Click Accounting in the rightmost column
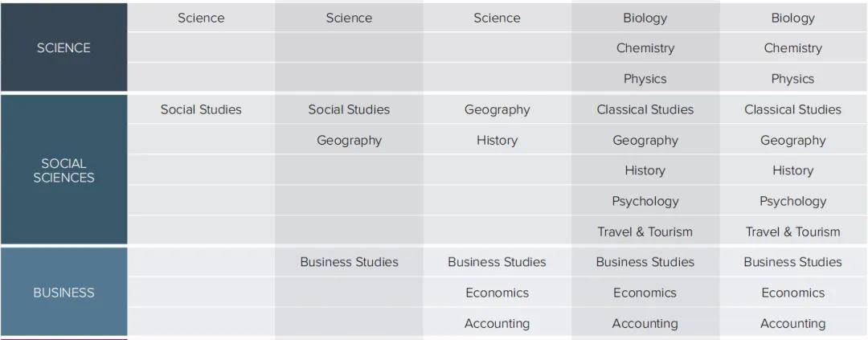The height and width of the screenshot is (340, 868). (x=792, y=323)
